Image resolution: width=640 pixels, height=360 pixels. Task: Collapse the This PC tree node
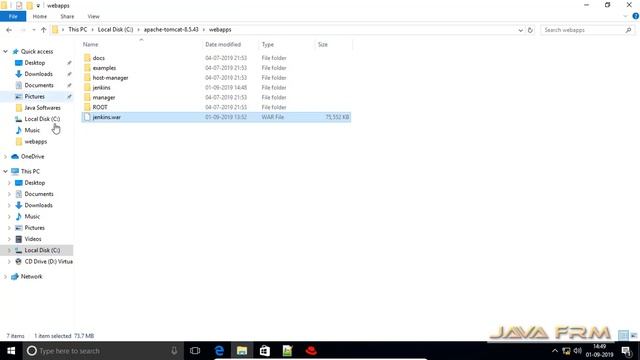pos(5,171)
